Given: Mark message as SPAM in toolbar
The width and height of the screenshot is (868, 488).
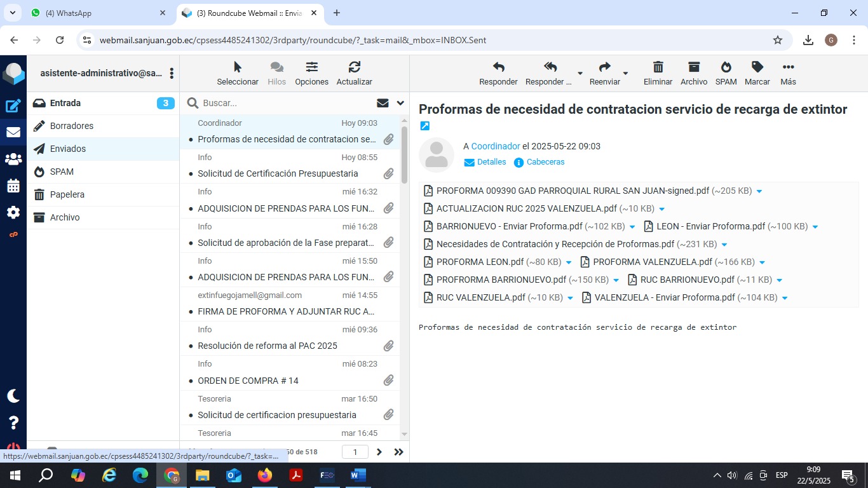Looking at the screenshot, I should pos(726,67).
